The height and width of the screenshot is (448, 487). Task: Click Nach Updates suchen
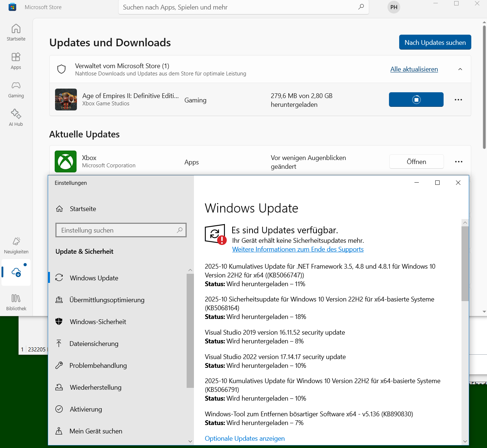click(435, 42)
